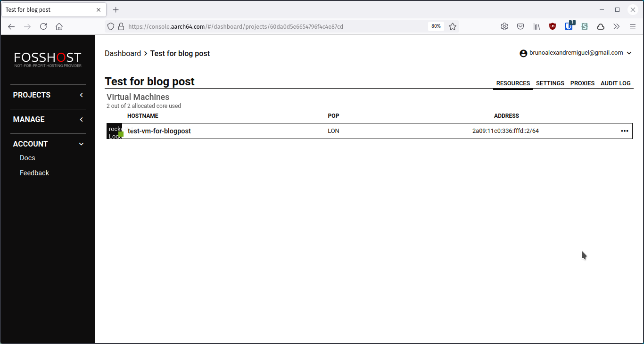This screenshot has width=644, height=344.
Task: Go to browser Home
Action: click(x=59, y=26)
